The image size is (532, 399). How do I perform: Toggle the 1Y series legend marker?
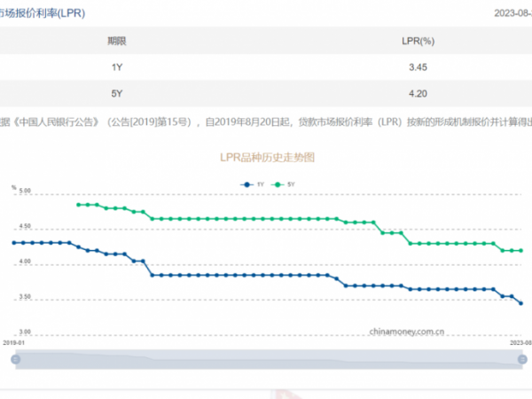pos(247,184)
